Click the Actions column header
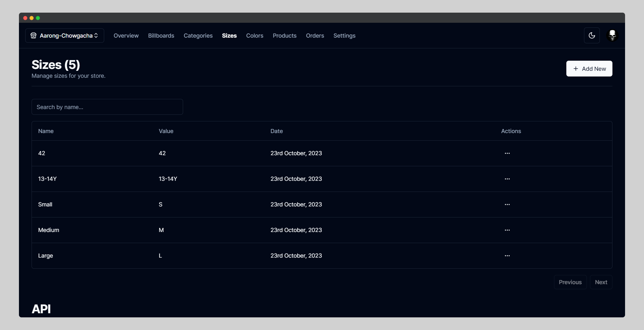This screenshot has width=644, height=330. (x=511, y=131)
